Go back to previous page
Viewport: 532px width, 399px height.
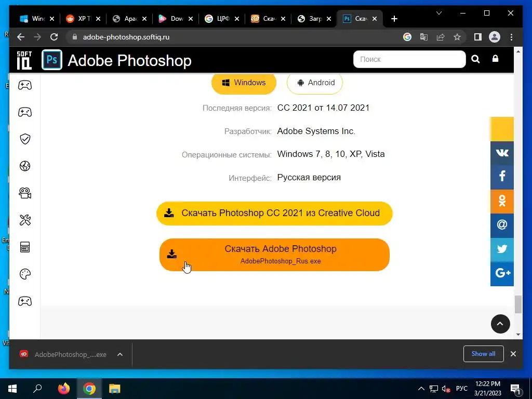pos(21,37)
